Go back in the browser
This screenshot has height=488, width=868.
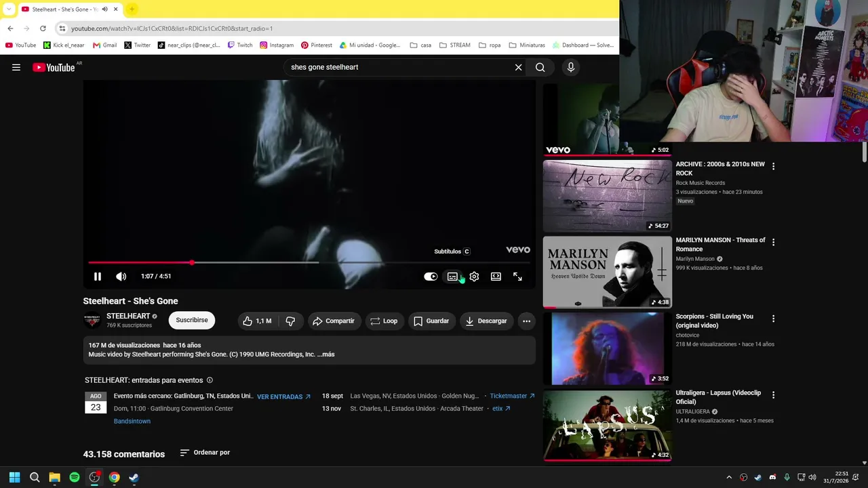[10, 28]
